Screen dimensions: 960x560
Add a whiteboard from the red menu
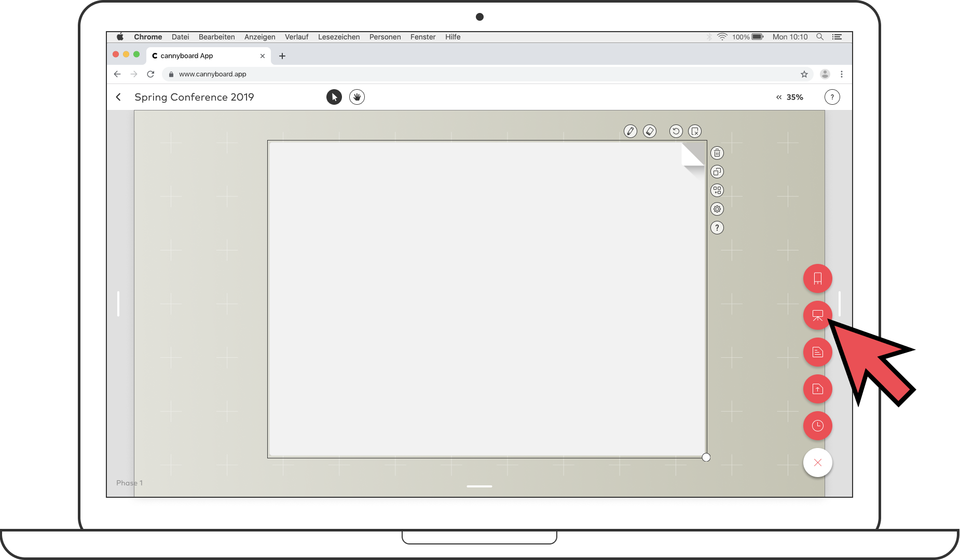coord(818,315)
